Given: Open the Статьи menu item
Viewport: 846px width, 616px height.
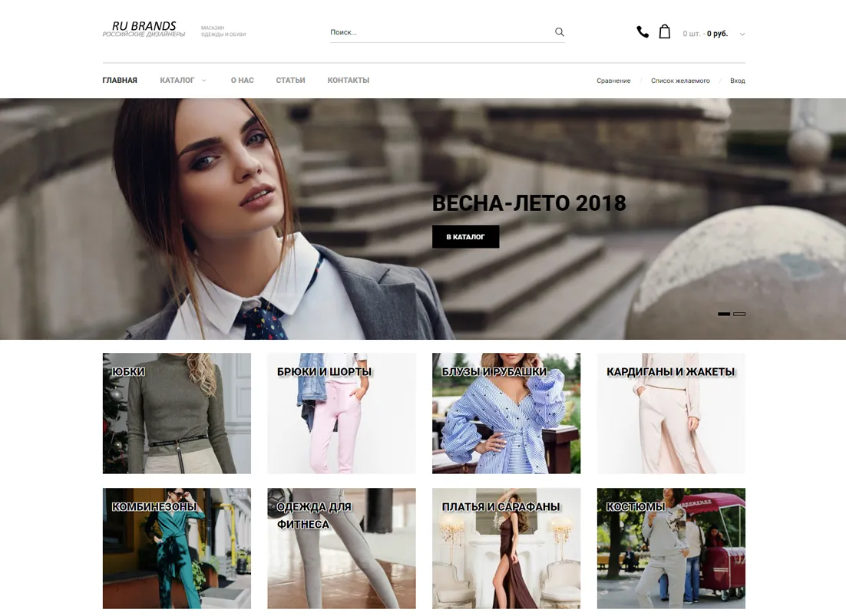Looking at the screenshot, I should (x=290, y=81).
